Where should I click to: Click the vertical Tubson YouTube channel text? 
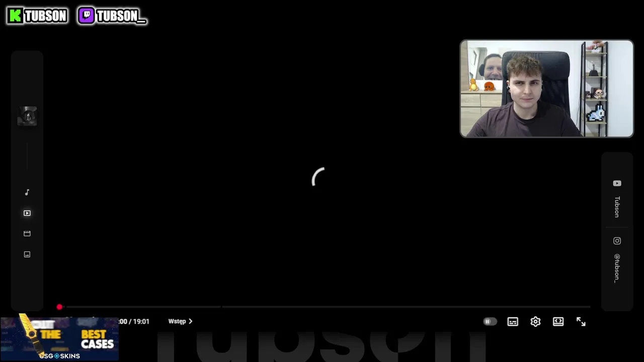click(x=617, y=207)
